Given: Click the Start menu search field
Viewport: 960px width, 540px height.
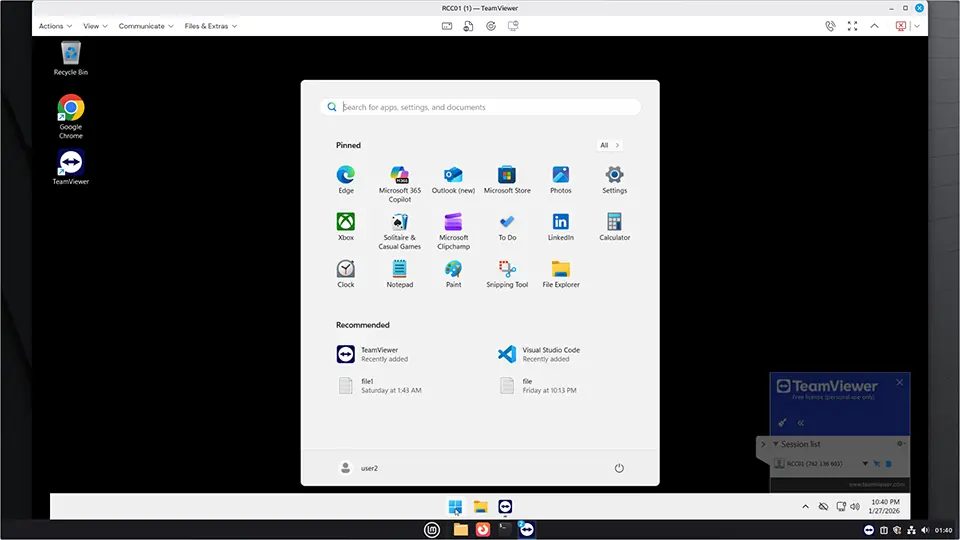Looking at the screenshot, I should coord(480,107).
